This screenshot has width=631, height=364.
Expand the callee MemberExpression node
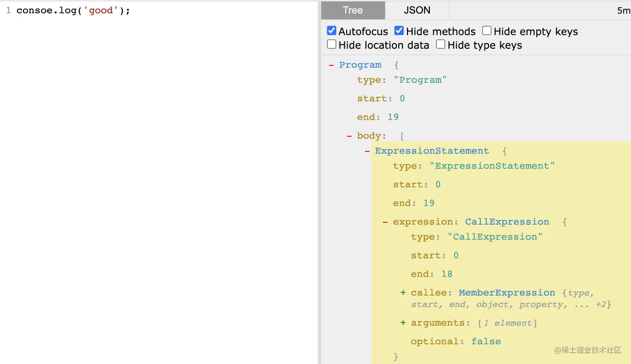point(403,293)
